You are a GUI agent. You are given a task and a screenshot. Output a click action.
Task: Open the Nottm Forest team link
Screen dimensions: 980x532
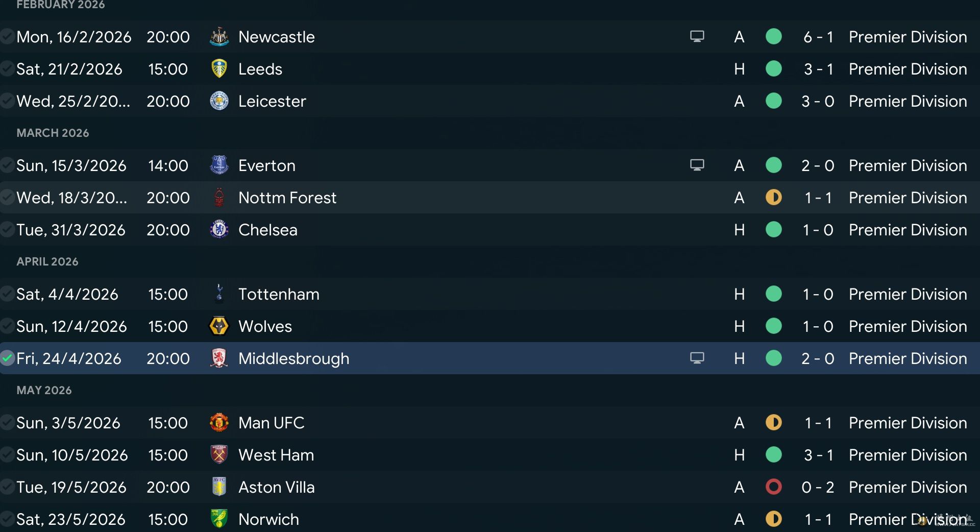[x=287, y=198]
